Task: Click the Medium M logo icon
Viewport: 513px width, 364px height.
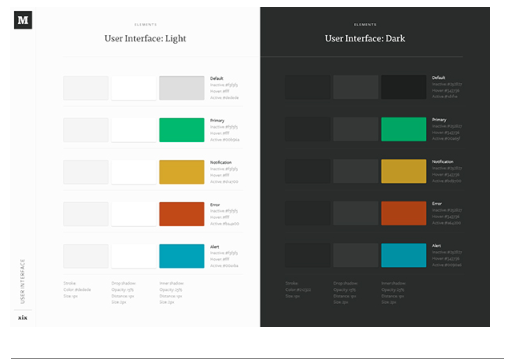Action: click(23, 20)
